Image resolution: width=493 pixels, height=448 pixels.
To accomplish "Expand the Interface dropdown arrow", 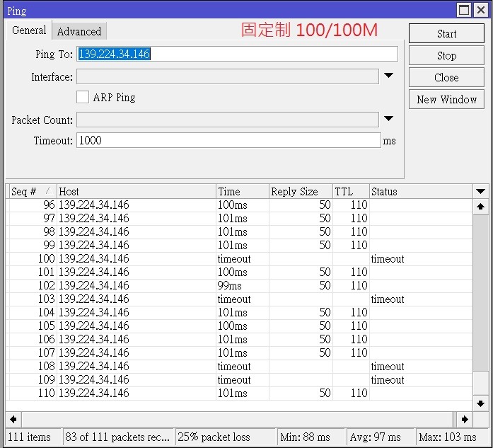I will point(388,76).
